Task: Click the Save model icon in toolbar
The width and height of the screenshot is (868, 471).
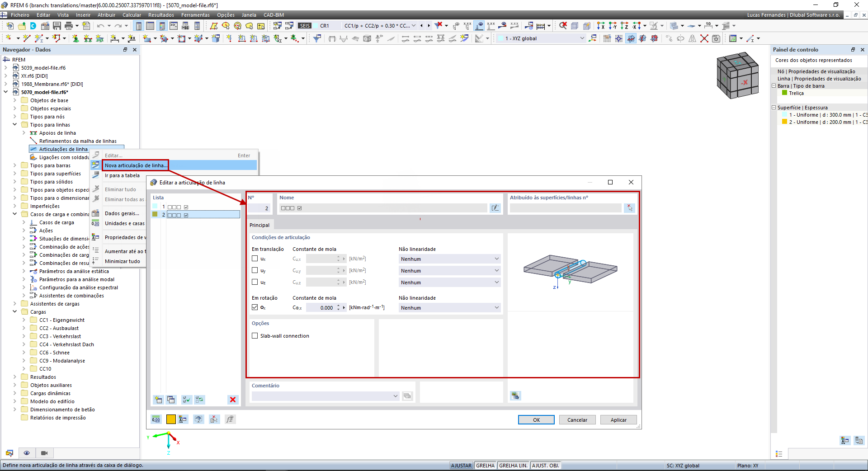Action: pyautogui.click(x=57, y=26)
